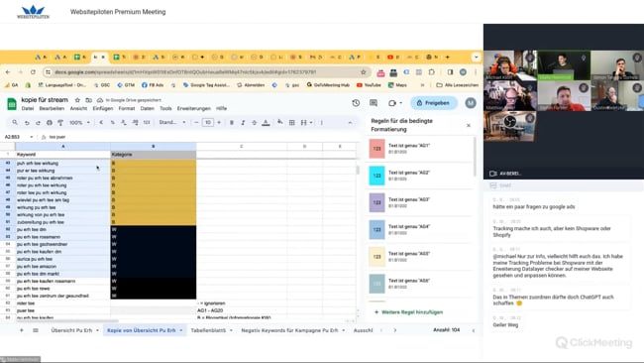Open the Einfügen menu
Viewport: 644px width, 363px height.
(x=103, y=108)
